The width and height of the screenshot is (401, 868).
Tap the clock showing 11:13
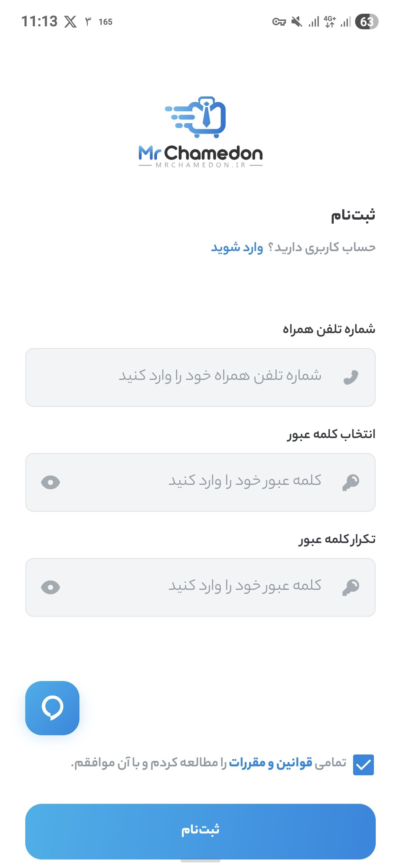point(39,22)
